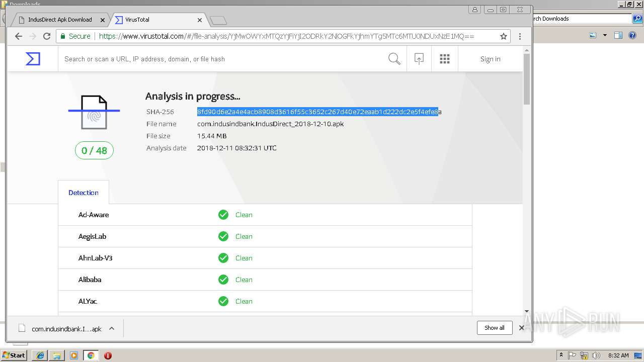Open a new browser tab
The image size is (644, 362).
[x=218, y=20]
